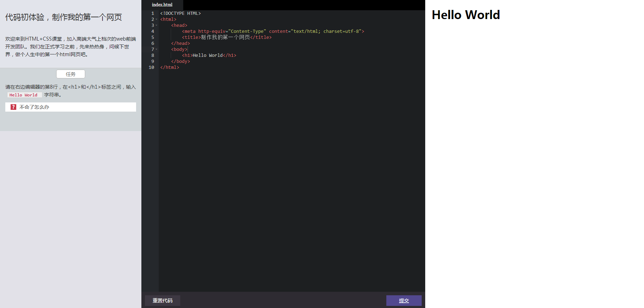Collapse the head section fold arrow on line 3
This screenshot has height=308, width=644.
(157, 25)
